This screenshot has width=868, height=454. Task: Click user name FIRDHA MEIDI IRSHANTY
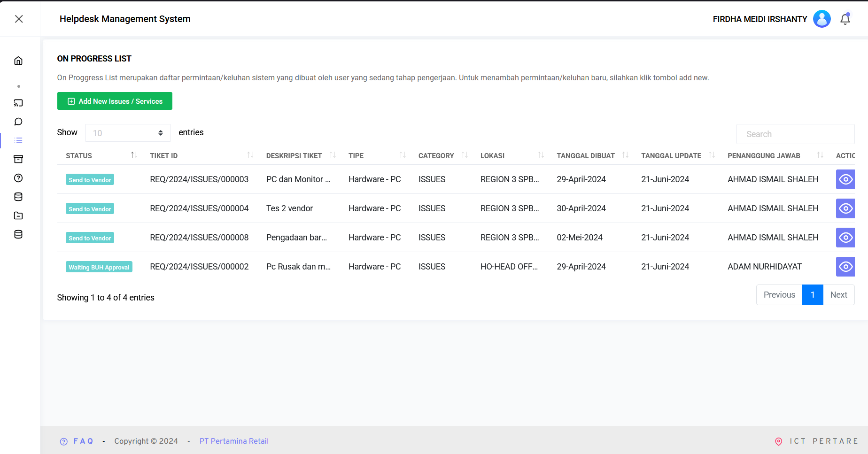[x=759, y=19]
